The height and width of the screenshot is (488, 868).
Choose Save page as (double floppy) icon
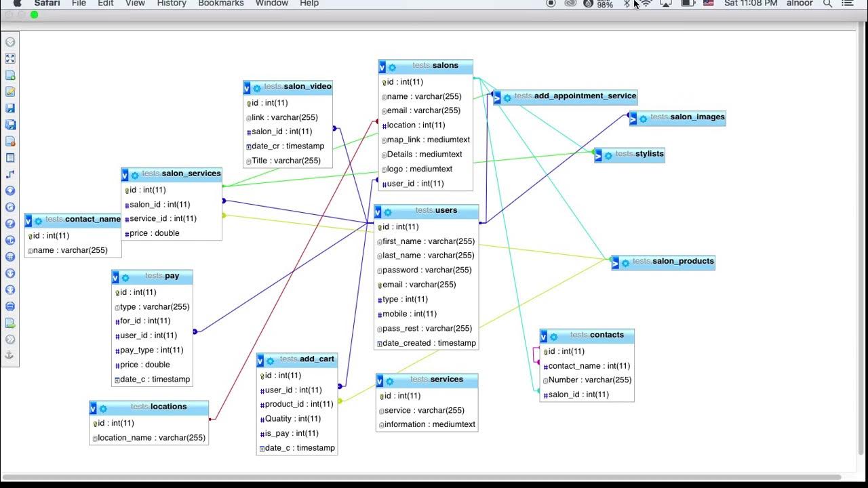[10, 125]
